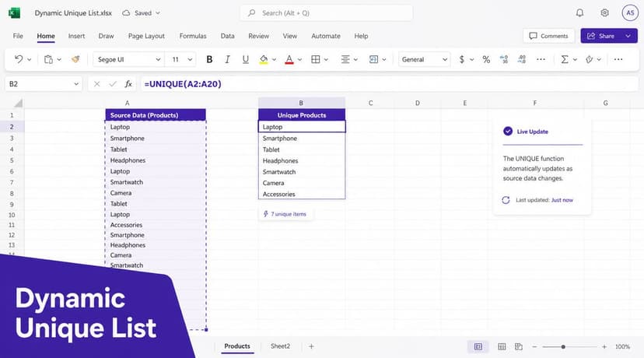This screenshot has width=644, height=358.
Task: Add a new sheet with plus
Action: 311,346
